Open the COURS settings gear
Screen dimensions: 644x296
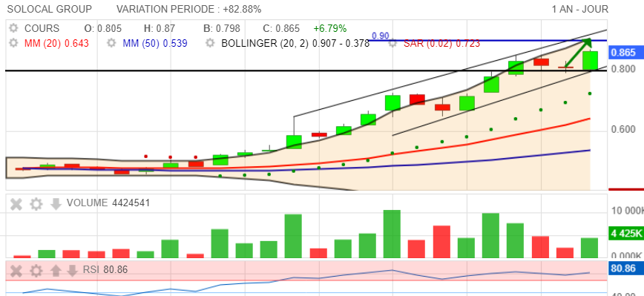point(14,28)
